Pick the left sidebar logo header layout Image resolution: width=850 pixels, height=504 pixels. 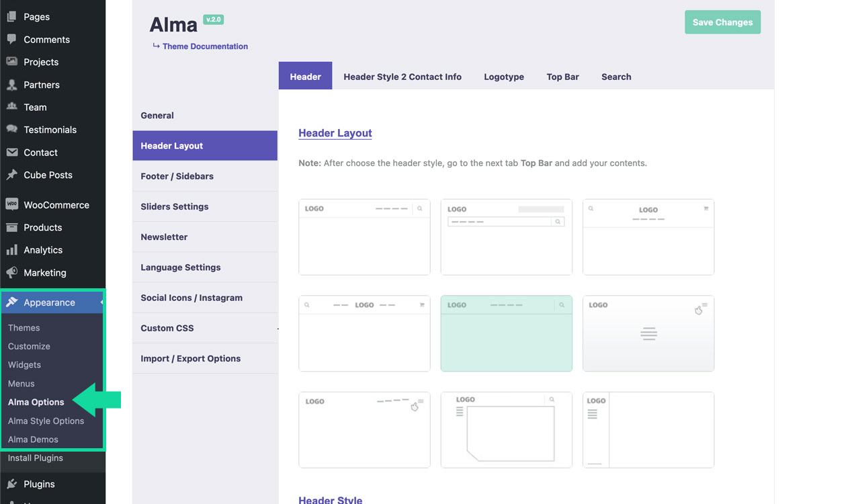click(648, 429)
